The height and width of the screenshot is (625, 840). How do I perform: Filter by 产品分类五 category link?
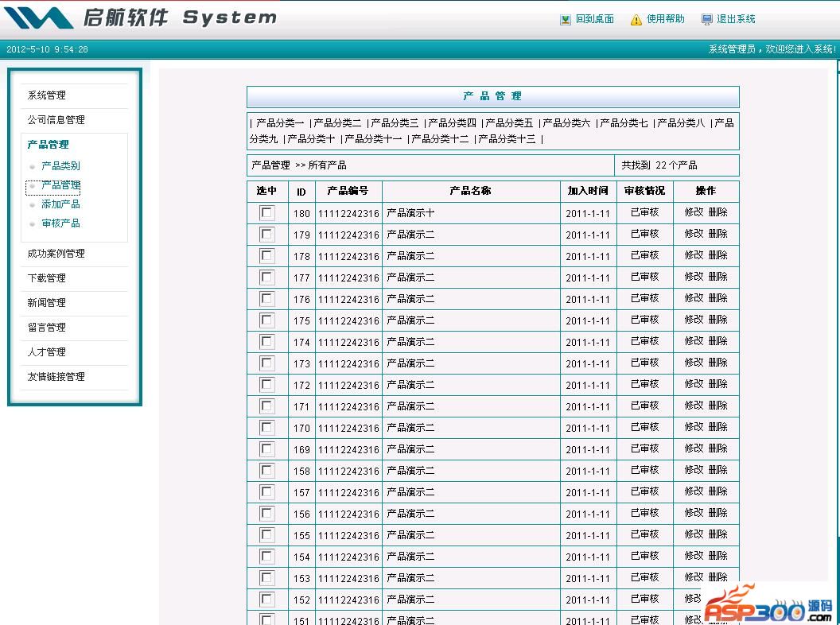pyautogui.click(x=509, y=123)
